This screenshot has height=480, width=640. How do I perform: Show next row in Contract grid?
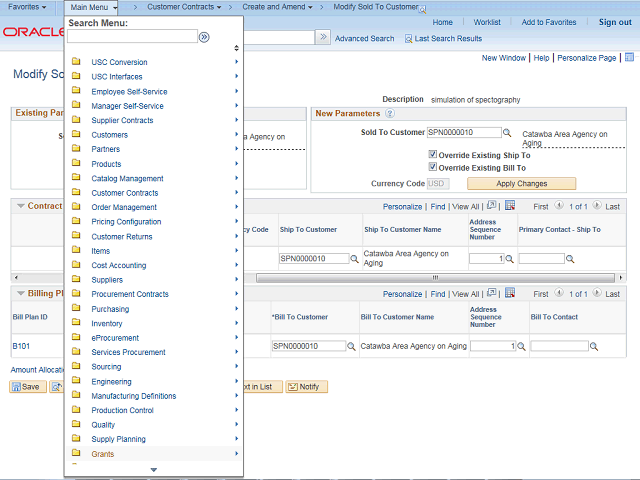click(x=597, y=205)
